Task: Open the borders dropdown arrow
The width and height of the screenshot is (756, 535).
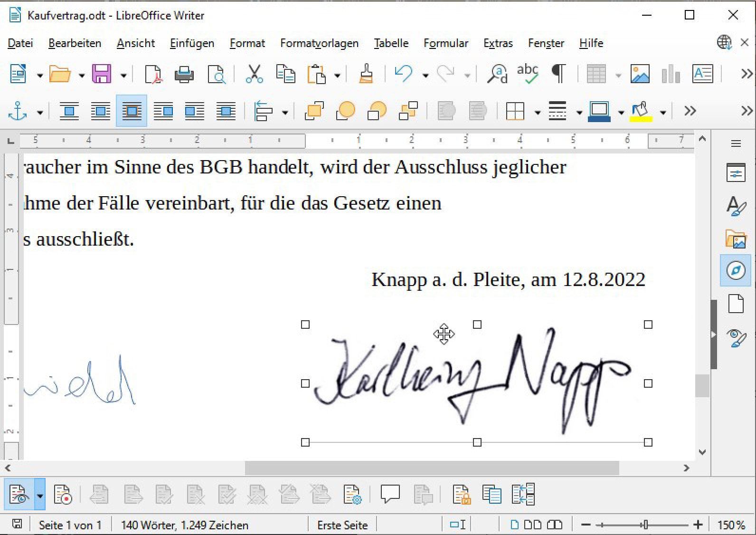Action: coord(538,112)
